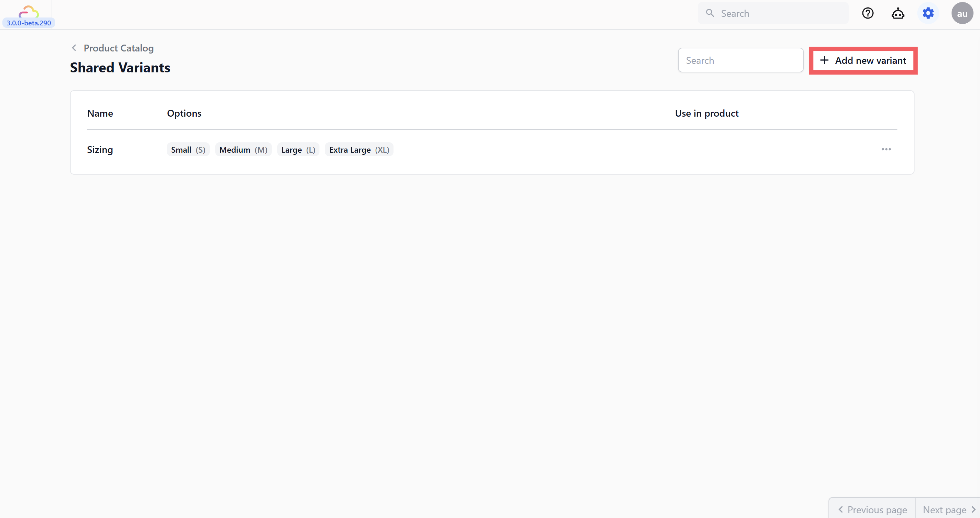Click the 'au' user avatar
Viewport: 980px width, 518px height.
tap(962, 13)
